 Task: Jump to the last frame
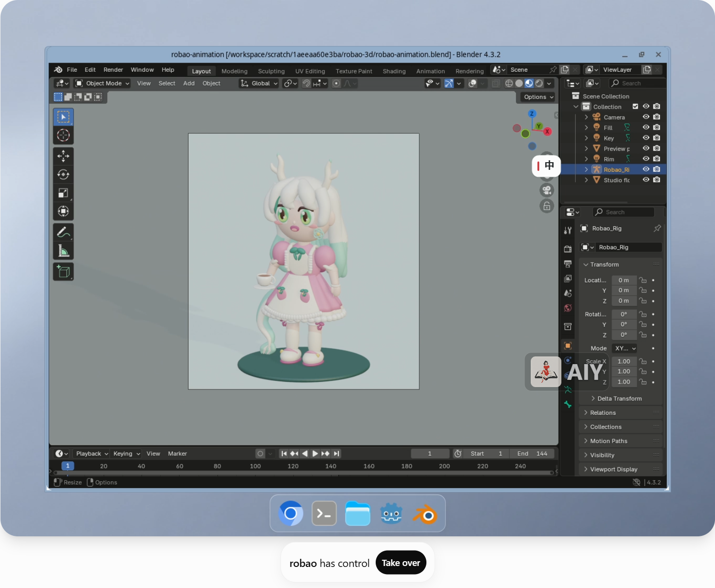[336, 454]
